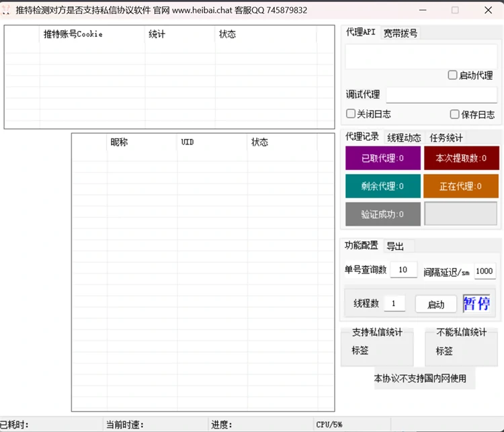
Task: Click the 推特账号Cookie column header
Action: [x=92, y=34]
